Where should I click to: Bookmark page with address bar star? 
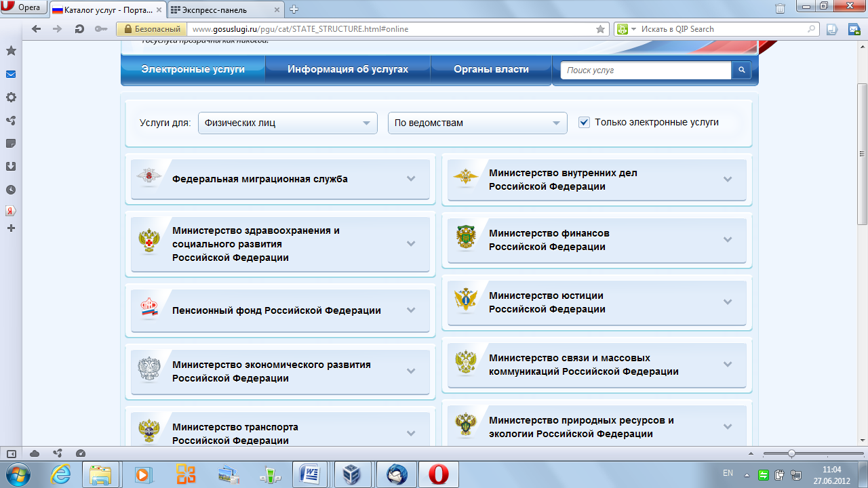[600, 29]
